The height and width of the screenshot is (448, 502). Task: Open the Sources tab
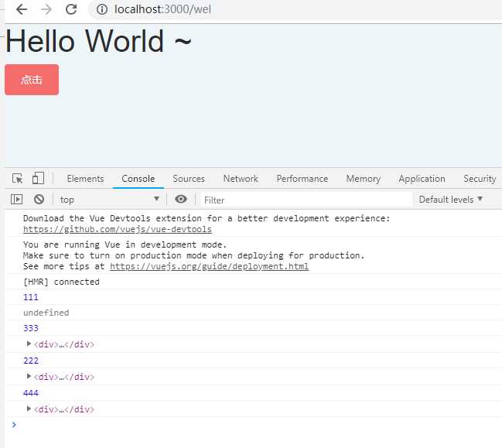pos(189,179)
